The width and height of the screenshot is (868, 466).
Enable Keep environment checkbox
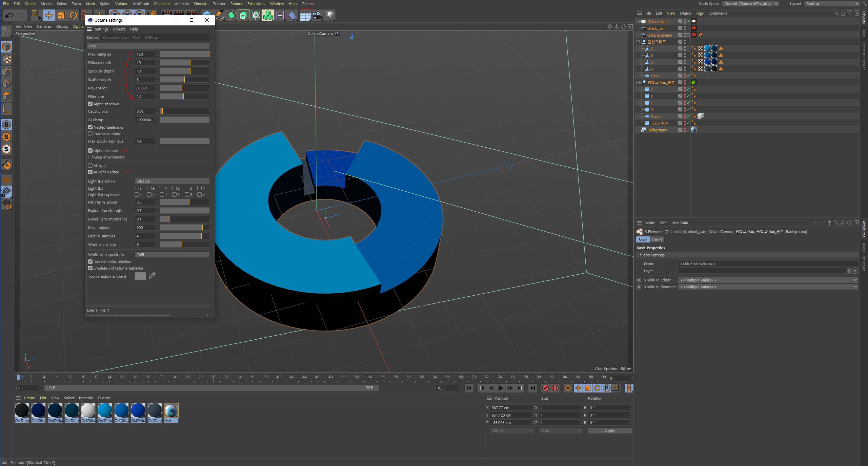tap(90, 157)
